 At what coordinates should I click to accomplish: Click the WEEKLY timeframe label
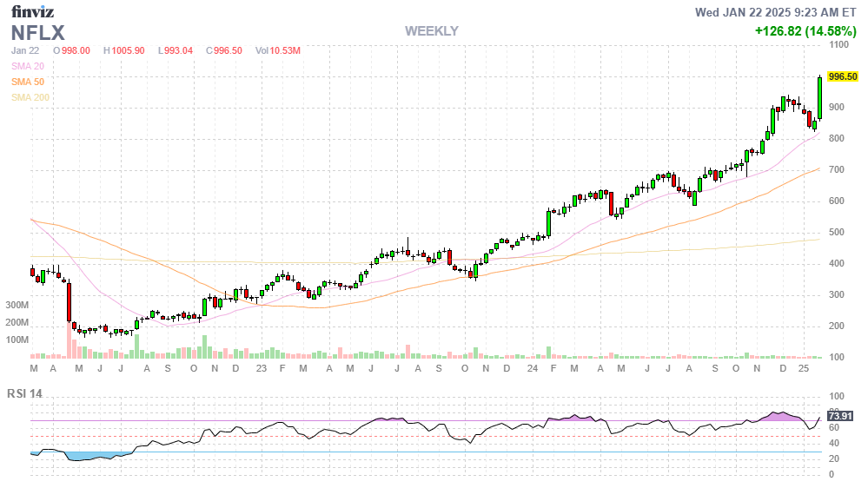tap(432, 31)
